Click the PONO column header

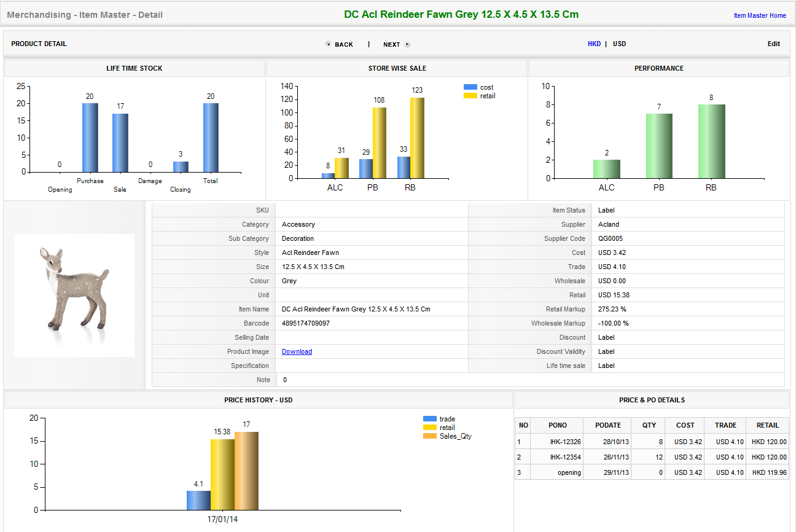click(558, 425)
